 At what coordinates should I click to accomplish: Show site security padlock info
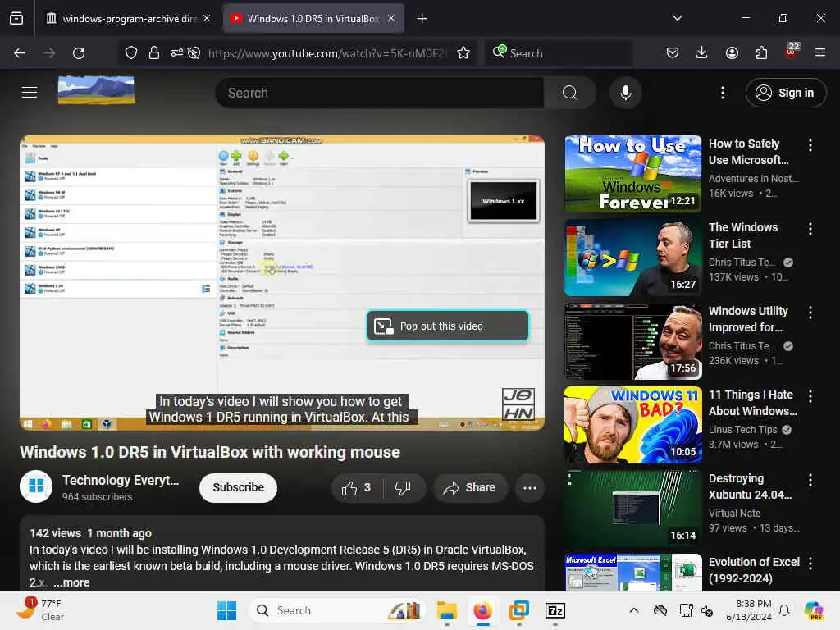click(153, 53)
